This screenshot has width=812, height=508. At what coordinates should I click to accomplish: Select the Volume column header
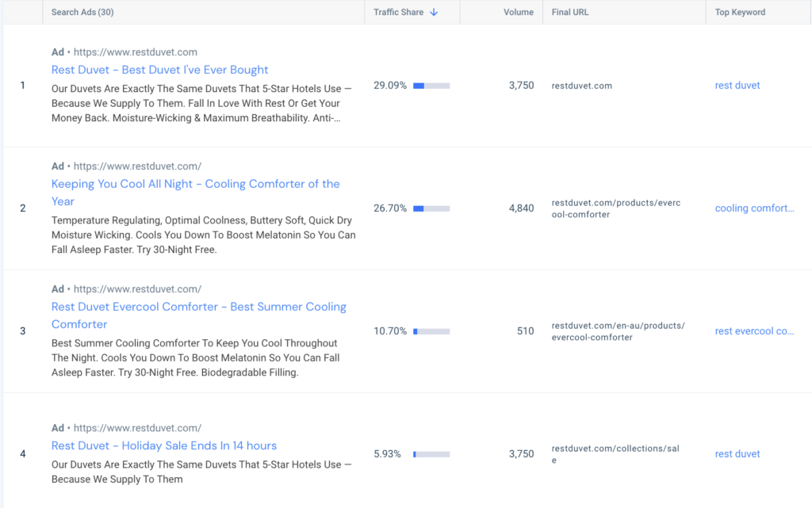(x=518, y=13)
